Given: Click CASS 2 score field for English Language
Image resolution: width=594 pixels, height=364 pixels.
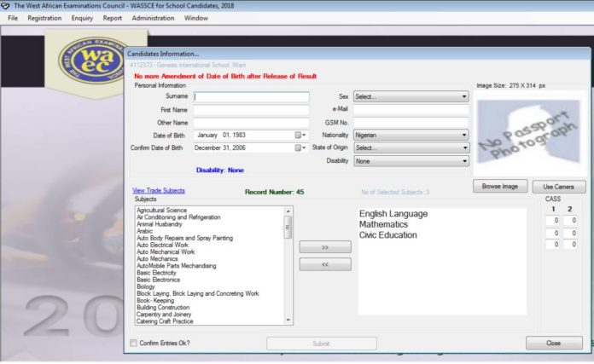Looking at the screenshot, I should pos(570,221).
